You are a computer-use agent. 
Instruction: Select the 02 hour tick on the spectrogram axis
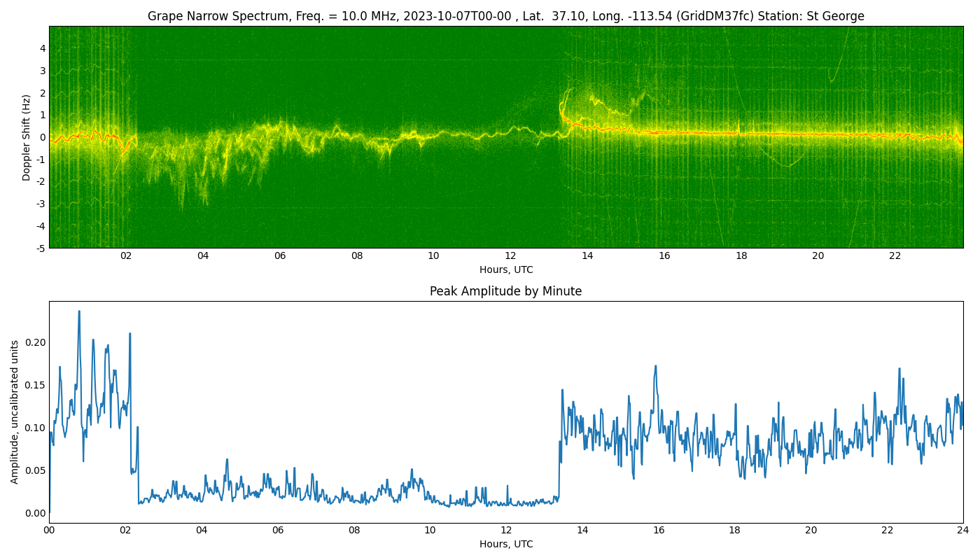coord(126,256)
